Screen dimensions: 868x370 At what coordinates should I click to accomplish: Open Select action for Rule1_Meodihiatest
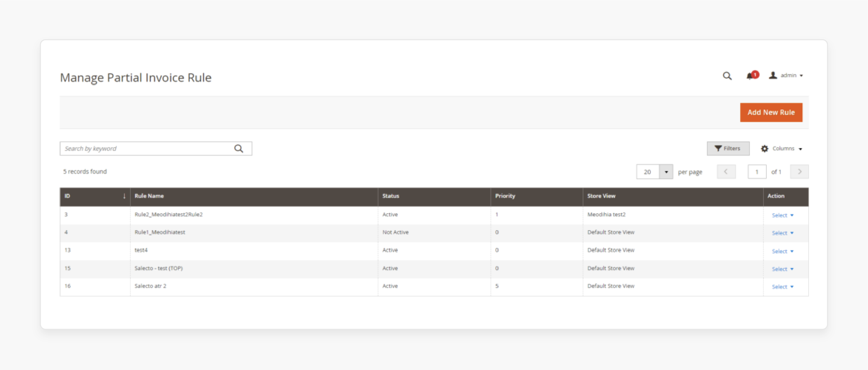point(783,233)
